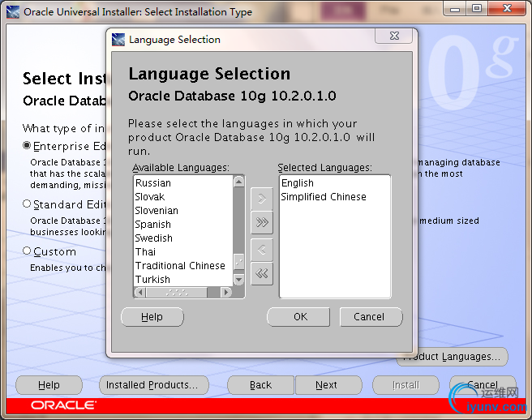Select Spanish in Available Languages
Image resolution: width=532 pixels, height=420 pixels.
[x=183, y=225]
